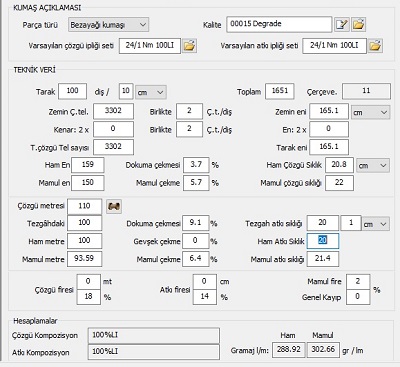Viewport: 400px width, 367px height.
Task: Click the Dokuma çekmesi field 3.7
Action: (196, 165)
